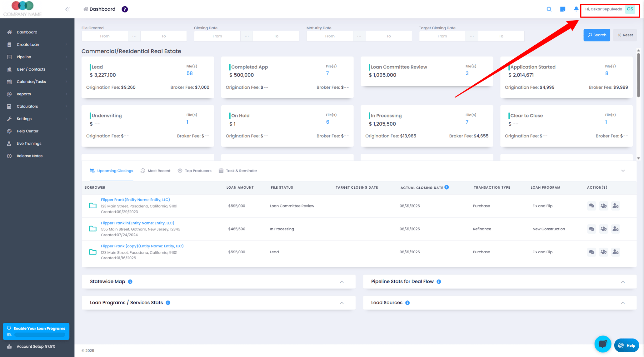Select the Calculators icon in the sidebar

[x=9, y=106]
